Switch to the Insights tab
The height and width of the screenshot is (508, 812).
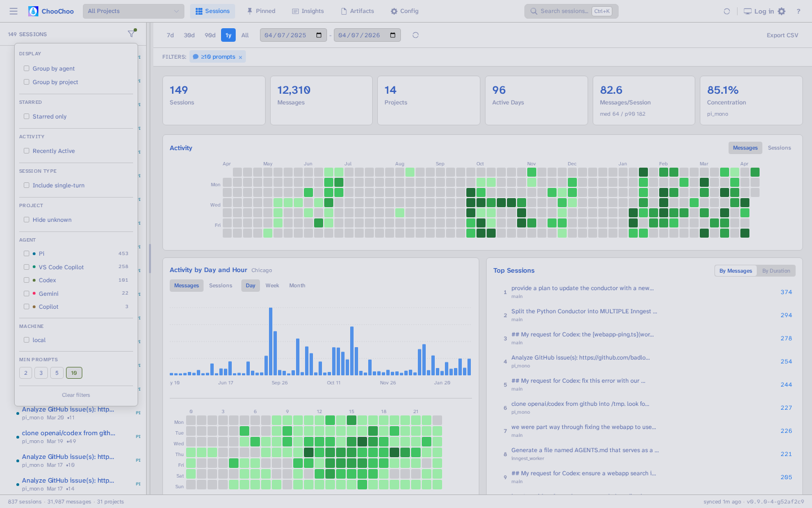(x=308, y=11)
